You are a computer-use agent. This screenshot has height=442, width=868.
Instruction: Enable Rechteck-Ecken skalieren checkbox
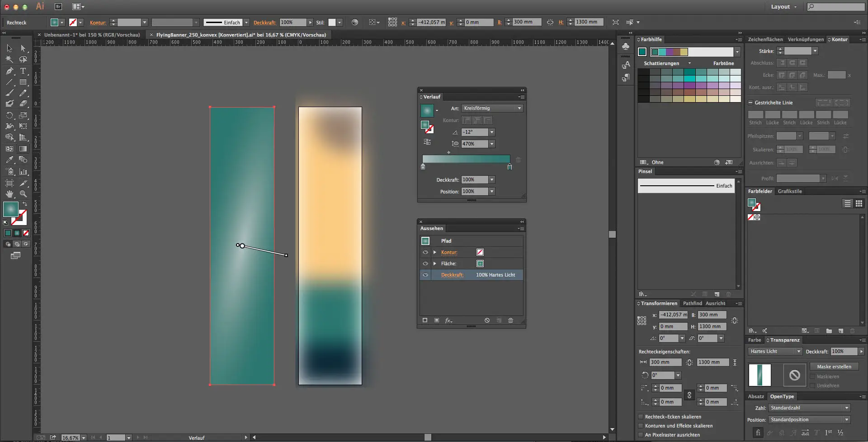click(641, 417)
